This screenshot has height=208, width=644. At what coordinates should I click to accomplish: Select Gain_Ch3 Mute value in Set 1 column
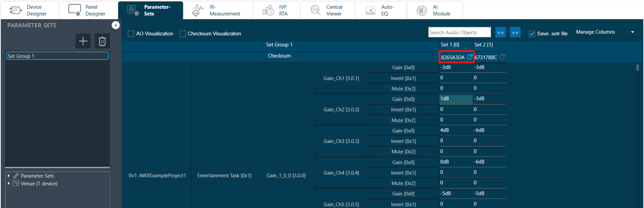[456, 152]
